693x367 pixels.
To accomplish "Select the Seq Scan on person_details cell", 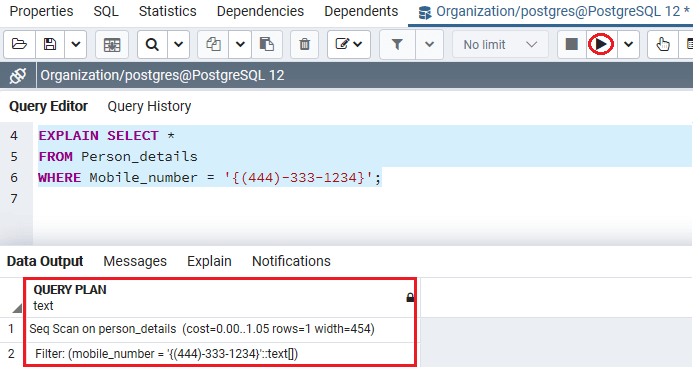I will point(221,329).
